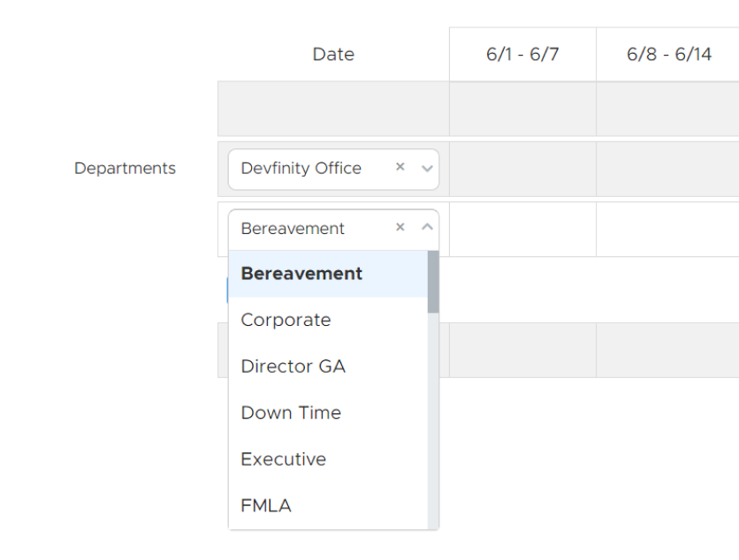This screenshot has height=560, width=739.
Task: Select Bereavement in the dropdown list
Action: (301, 274)
